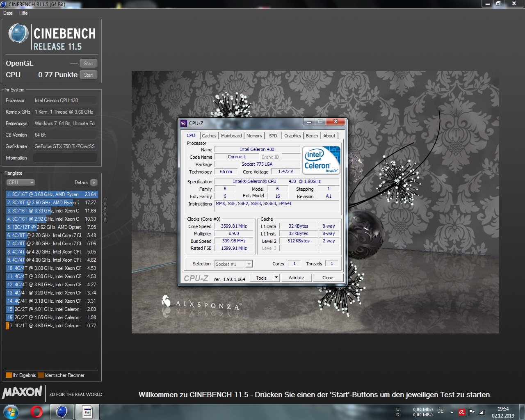
Task: Click the CPU-Z title bar icon
Action: pyautogui.click(x=184, y=123)
